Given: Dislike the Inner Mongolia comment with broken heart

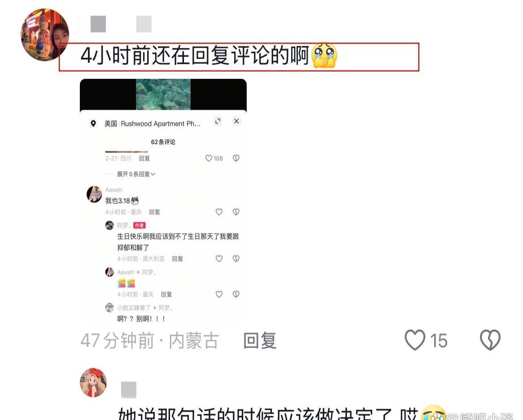Looking at the screenshot, I should point(490,340).
